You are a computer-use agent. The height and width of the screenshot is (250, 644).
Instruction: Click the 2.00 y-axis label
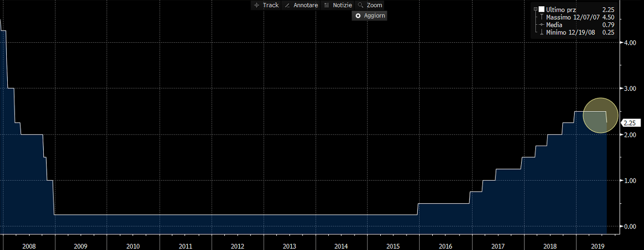[x=630, y=134]
